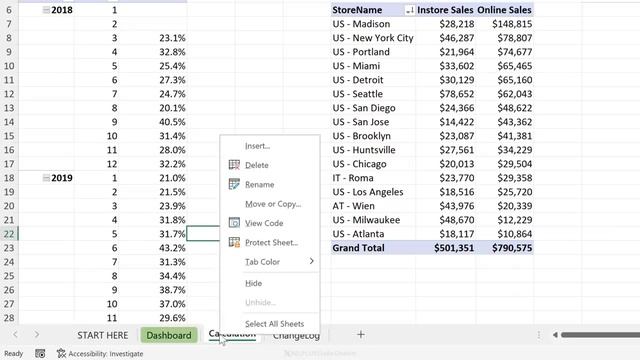Click the US - Huntsville store cell
The image size is (640, 360).
[x=373, y=150]
